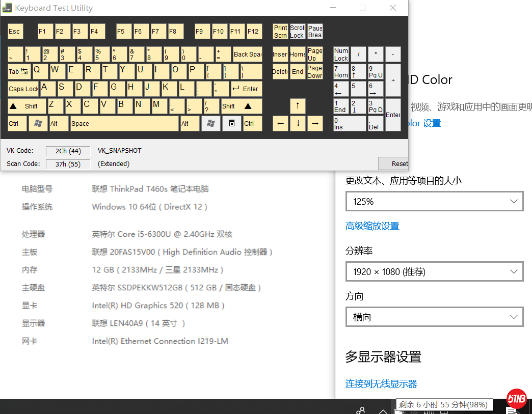Open the 125% scaling dropdown
532x414 pixels.
[435, 202]
